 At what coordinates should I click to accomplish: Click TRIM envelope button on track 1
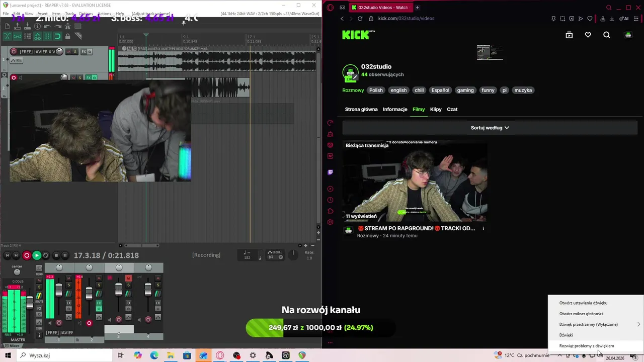click(17, 60)
